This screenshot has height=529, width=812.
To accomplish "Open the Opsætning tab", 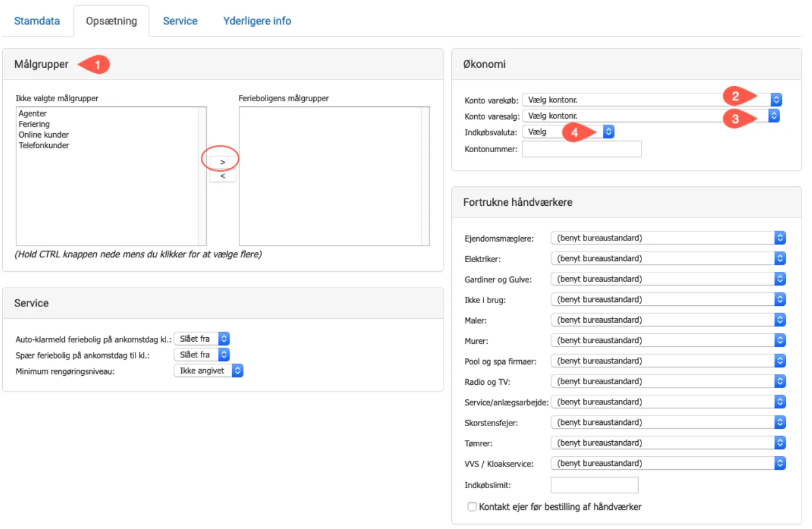I will (111, 21).
